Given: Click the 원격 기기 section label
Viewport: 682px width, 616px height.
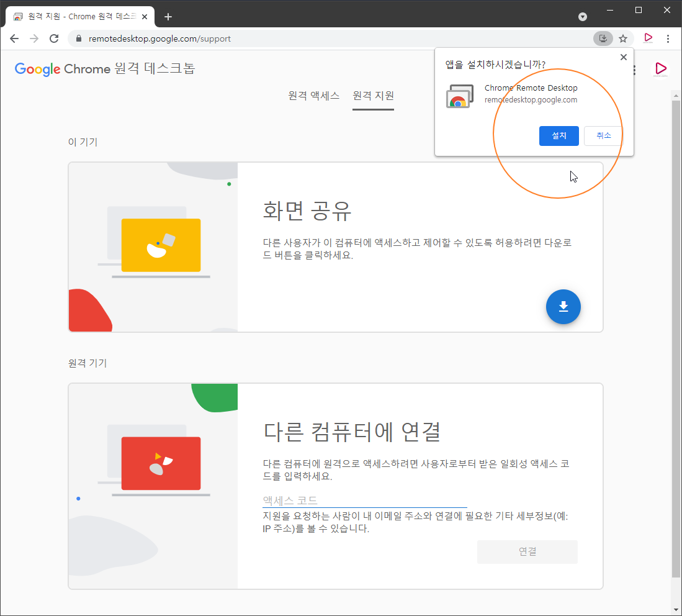Looking at the screenshot, I should [87, 363].
